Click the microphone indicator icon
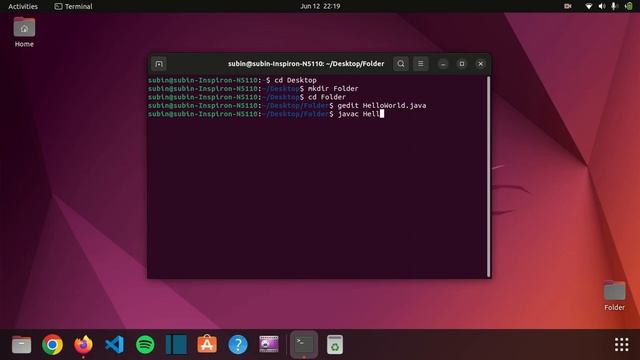Screen dimensions: 640x360 614,6
